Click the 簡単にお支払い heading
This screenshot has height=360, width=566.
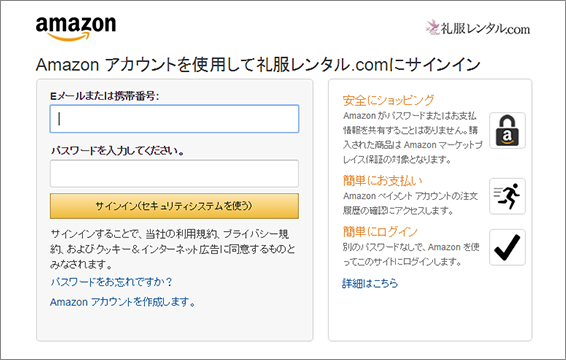point(382,181)
